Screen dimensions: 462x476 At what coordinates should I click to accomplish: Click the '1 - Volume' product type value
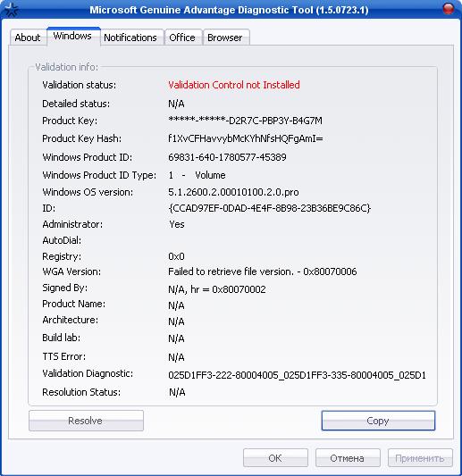197,175
